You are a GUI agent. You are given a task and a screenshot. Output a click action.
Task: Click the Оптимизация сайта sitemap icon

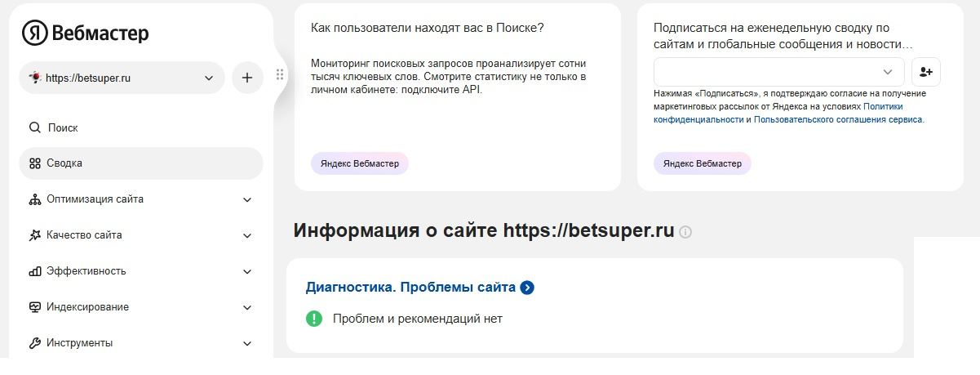point(34,199)
